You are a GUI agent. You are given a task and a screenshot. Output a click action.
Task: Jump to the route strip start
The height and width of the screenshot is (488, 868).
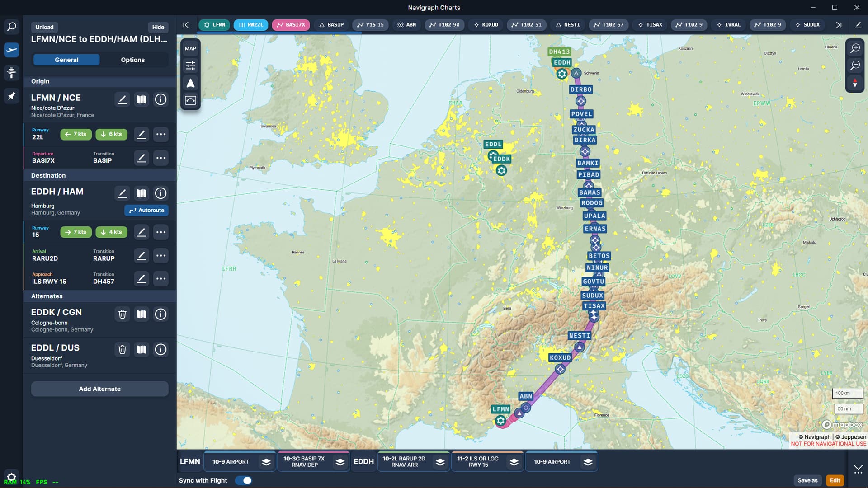pos(186,25)
